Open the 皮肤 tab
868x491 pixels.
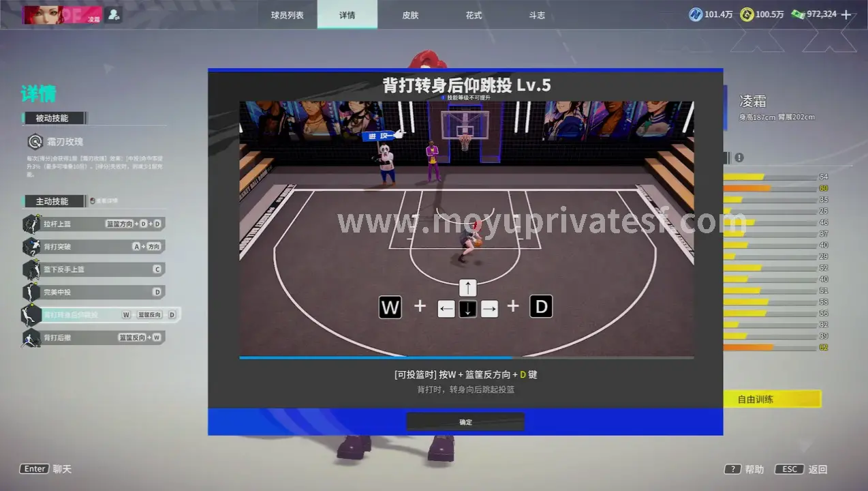click(x=410, y=15)
